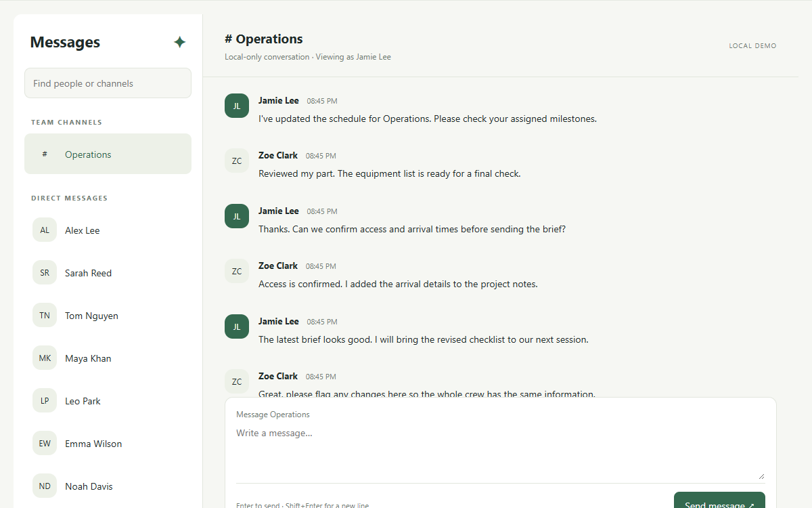Image resolution: width=812 pixels, height=508 pixels.
Task: Click into the "Write a message..." text box
Action: [500, 452]
